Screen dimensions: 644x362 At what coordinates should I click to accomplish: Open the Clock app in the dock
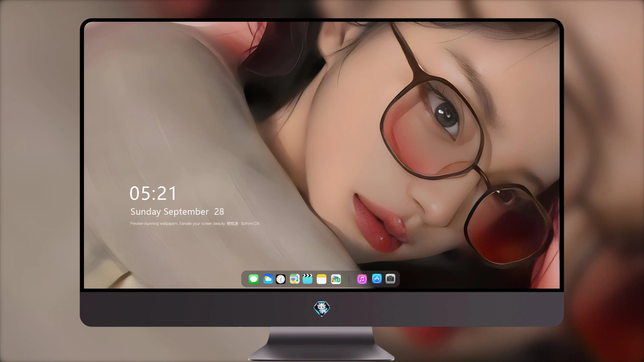click(x=281, y=279)
